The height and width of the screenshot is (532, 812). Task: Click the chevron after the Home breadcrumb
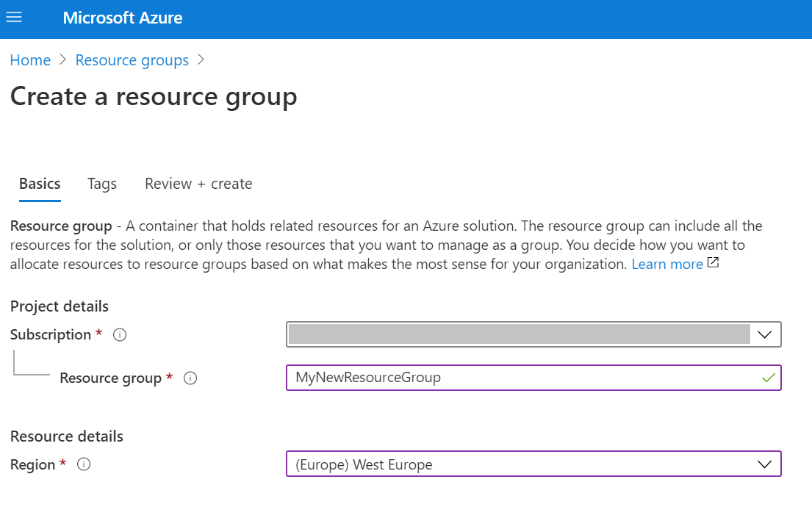[62, 60]
